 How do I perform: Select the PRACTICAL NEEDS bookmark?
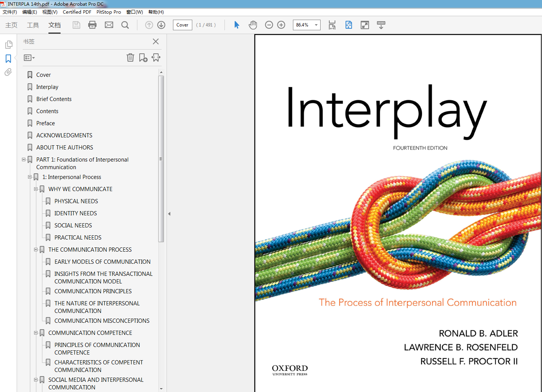coord(78,238)
